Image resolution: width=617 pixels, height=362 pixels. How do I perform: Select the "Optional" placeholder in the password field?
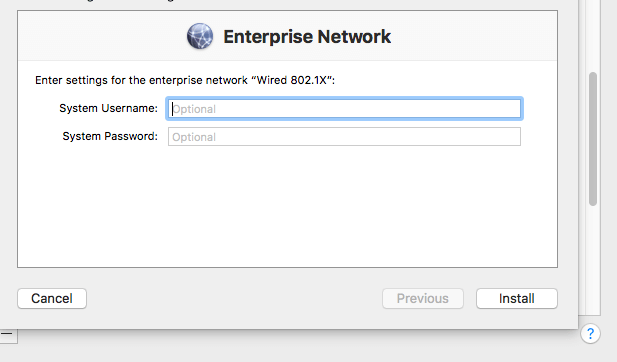(x=194, y=137)
